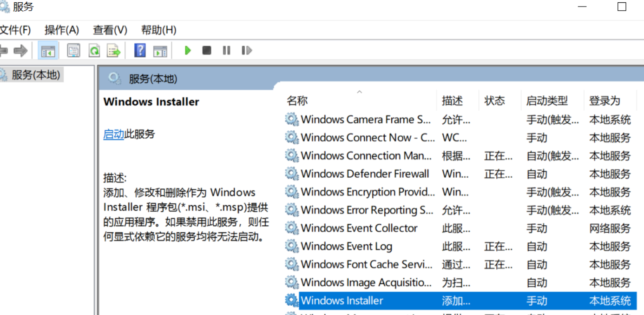Open the Properties toolbar icon

click(73, 50)
